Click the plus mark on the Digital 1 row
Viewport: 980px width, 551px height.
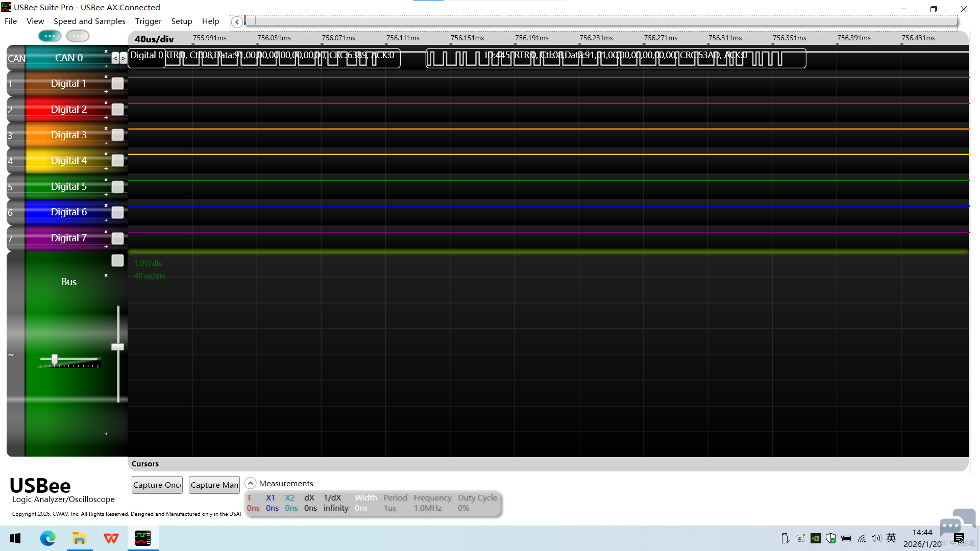106,91
